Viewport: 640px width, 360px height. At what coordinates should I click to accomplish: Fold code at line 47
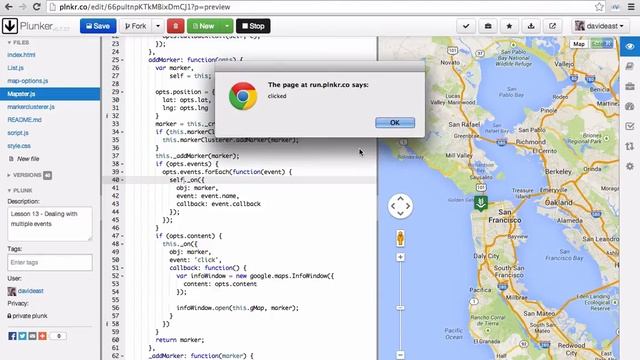point(122,236)
